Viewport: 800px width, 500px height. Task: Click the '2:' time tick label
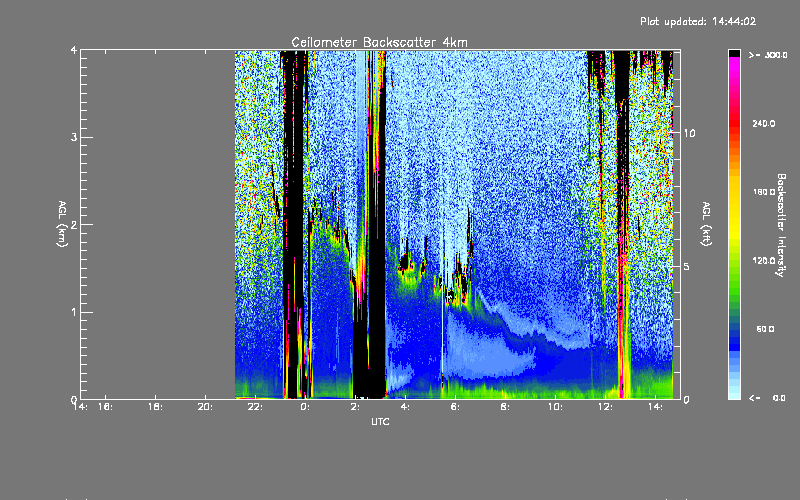(x=355, y=407)
